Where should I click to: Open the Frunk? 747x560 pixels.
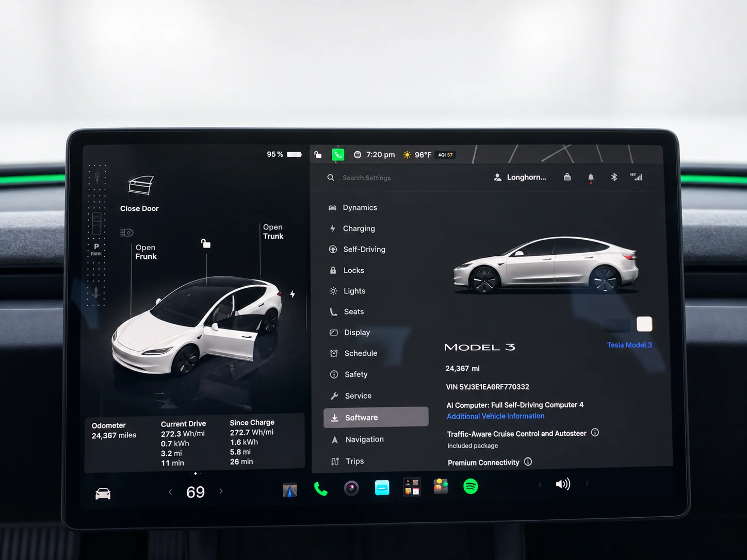tap(146, 252)
